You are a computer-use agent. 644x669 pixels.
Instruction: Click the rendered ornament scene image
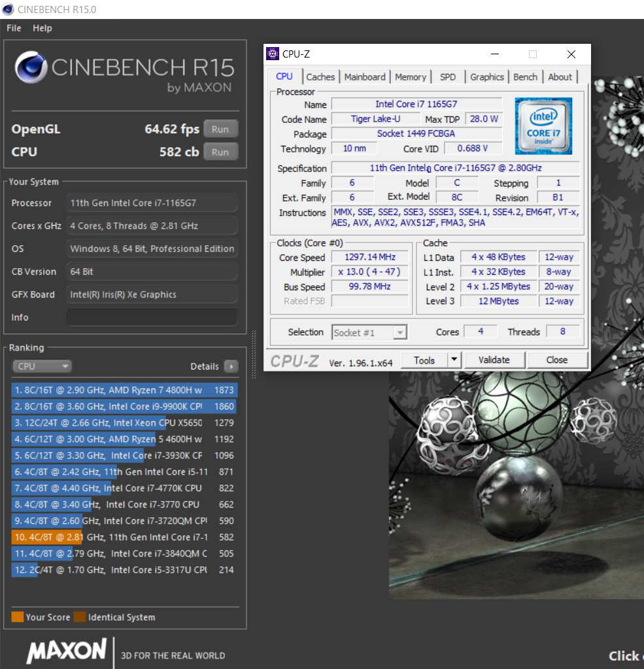coord(516,485)
